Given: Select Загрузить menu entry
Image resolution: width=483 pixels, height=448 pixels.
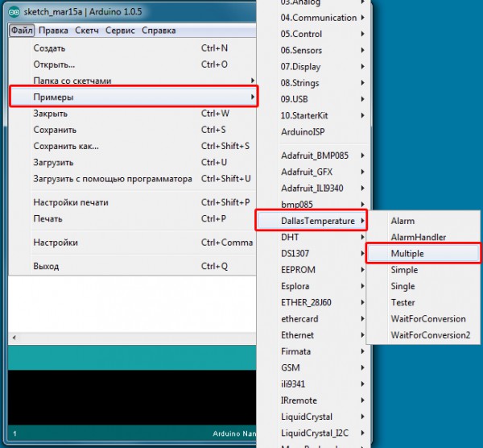Looking at the screenshot, I should pos(133,163).
